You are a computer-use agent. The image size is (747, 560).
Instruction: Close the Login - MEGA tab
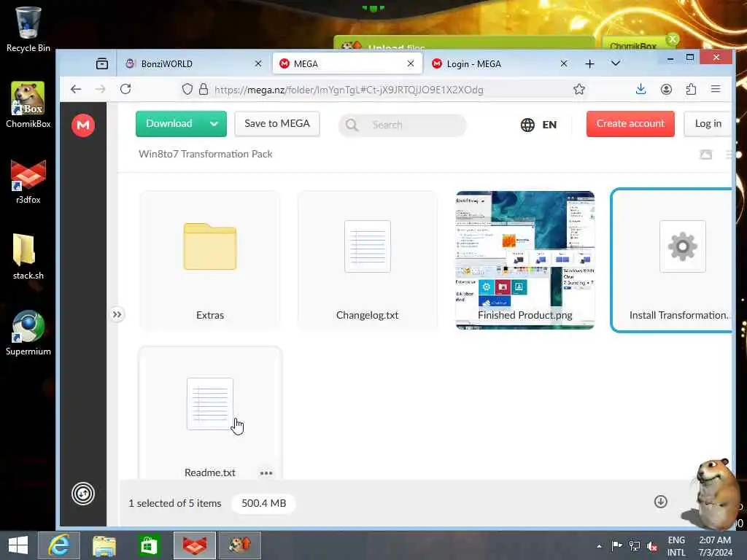[564, 63]
